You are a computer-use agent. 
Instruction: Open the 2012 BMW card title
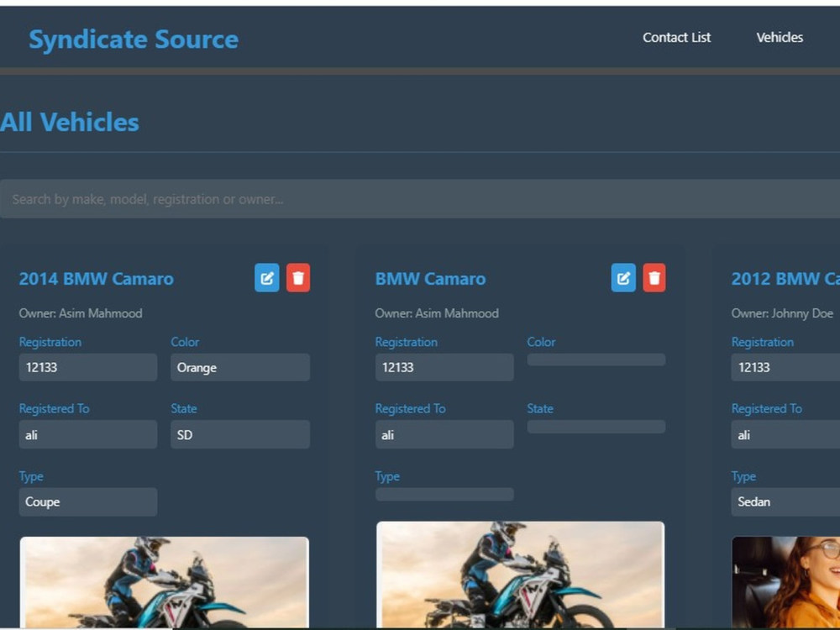pyautogui.click(x=785, y=279)
